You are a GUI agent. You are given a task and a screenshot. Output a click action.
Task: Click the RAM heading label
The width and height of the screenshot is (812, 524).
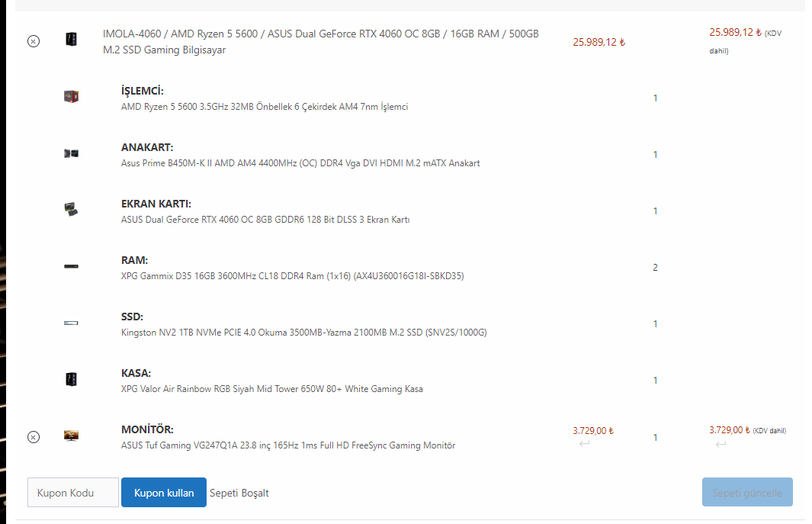135,261
